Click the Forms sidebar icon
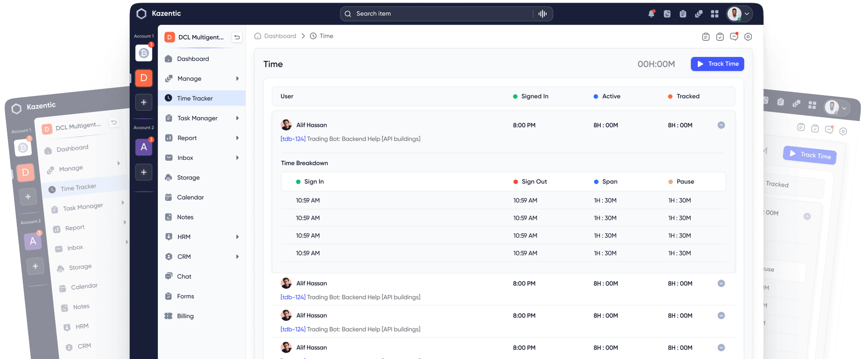Image resolution: width=868 pixels, height=359 pixels. tap(169, 296)
